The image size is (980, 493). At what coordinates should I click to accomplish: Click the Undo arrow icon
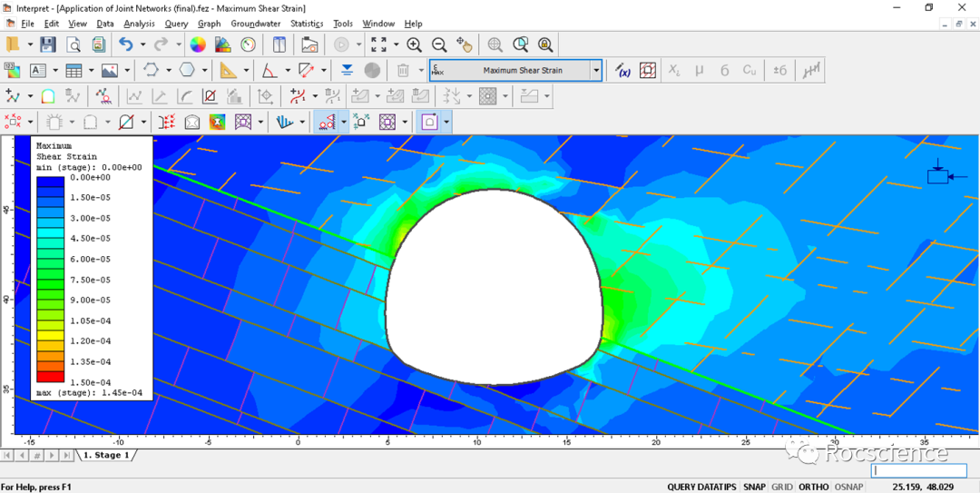coord(125,44)
